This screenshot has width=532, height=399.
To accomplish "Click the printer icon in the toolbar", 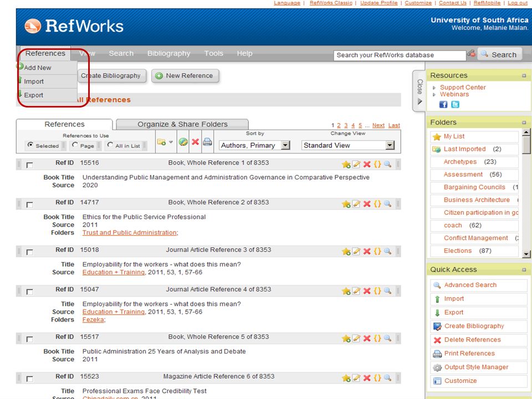I will [207, 142].
